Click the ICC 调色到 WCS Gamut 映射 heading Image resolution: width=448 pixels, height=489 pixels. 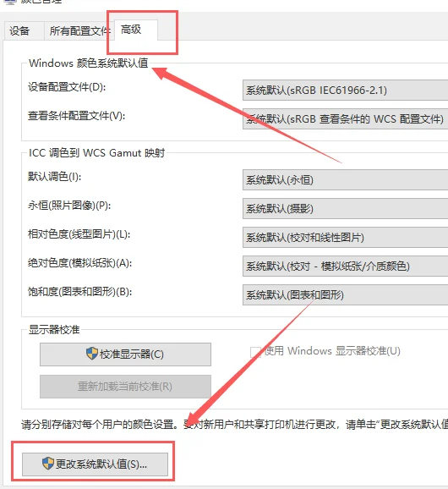click(x=96, y=153)
